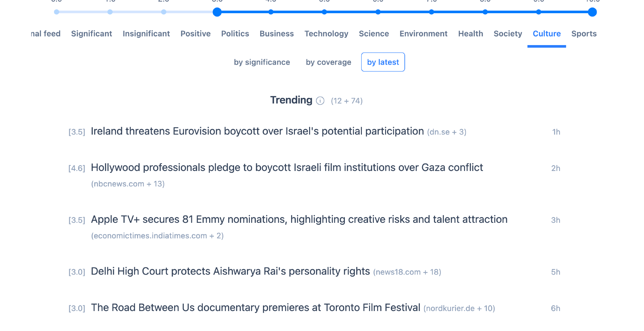Expand sources list nbcnews.com + 13
Screen dimensions: 644x331
click(128, 184)
